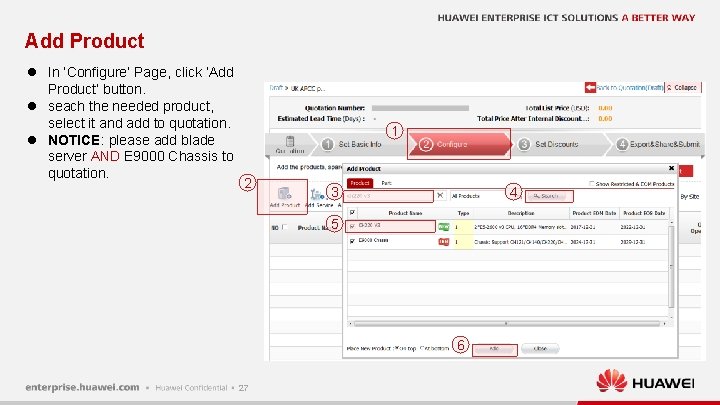Select the 'at top' placement radio button

point(396,349)
